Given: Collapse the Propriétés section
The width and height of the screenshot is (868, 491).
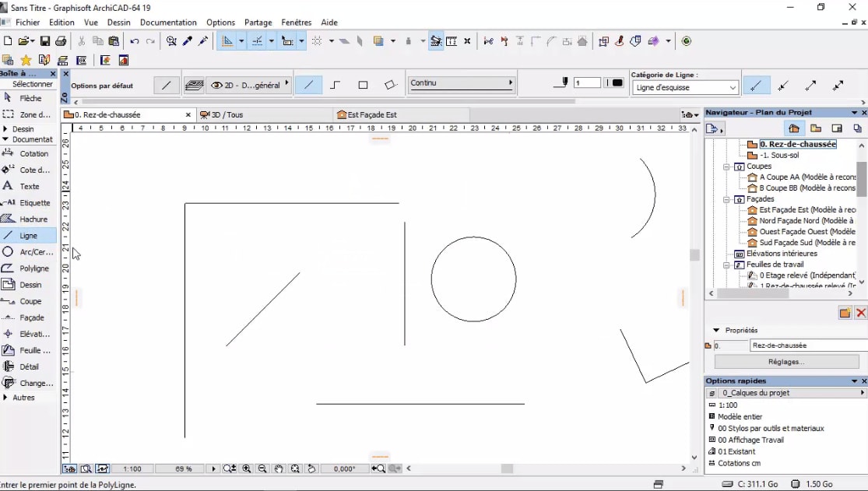Looking at the screenshot, I should [x=715, y=331].
